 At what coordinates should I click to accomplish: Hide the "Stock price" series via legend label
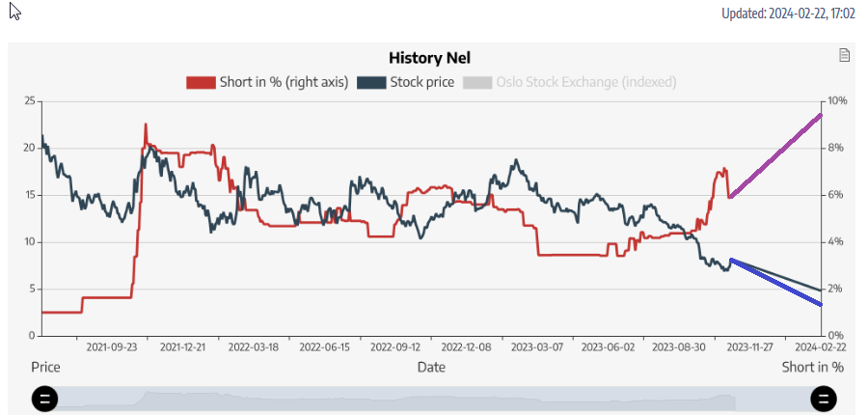[x=421, y=82]
